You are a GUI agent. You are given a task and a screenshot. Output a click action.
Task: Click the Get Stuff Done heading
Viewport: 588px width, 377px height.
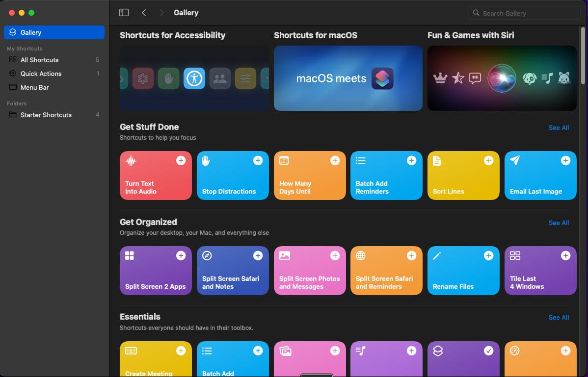pos(149,127)
